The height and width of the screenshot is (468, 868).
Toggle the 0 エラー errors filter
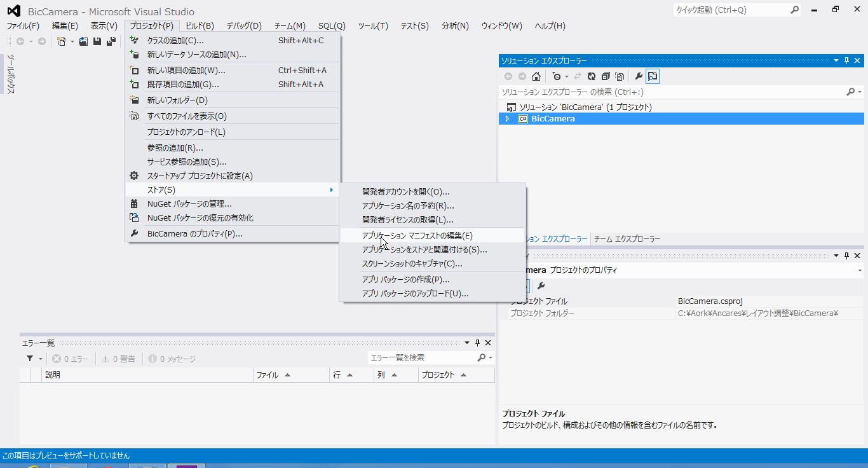[x=70, y=359]
